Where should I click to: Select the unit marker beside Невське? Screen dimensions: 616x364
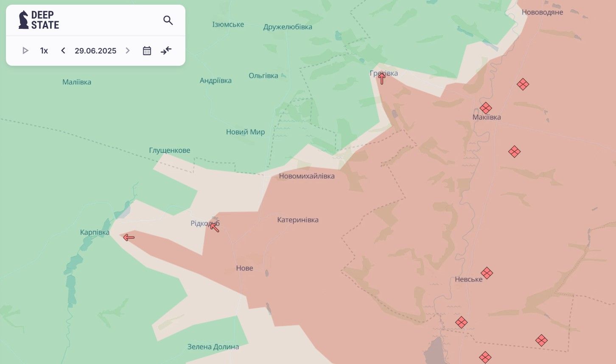click(x=487, y=273)
